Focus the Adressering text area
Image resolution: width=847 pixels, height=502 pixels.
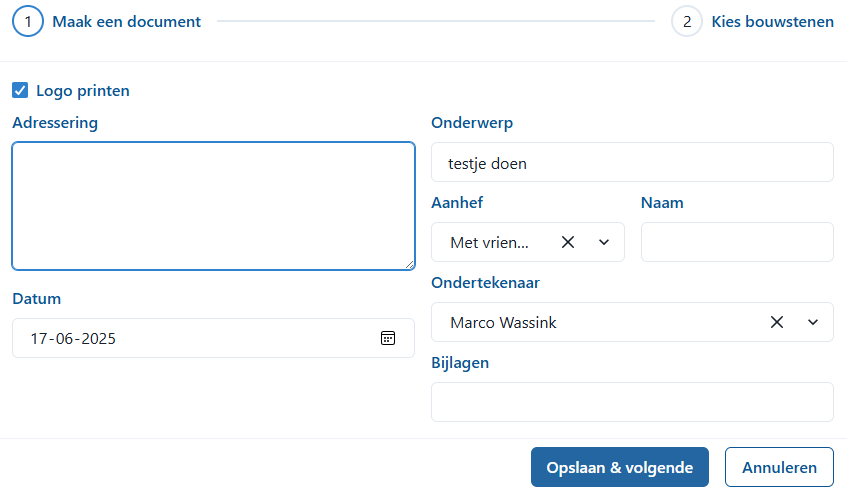(213, 205)
